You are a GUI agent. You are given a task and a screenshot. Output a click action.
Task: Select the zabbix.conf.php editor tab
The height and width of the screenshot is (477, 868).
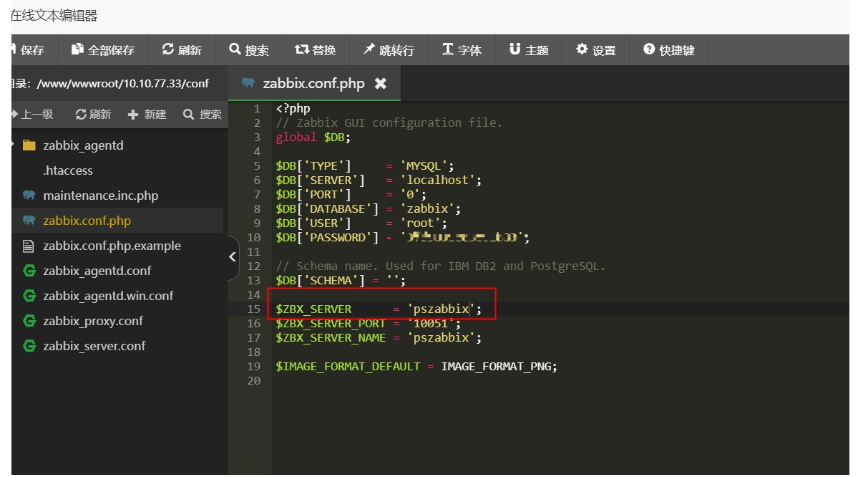coord(314,84)
